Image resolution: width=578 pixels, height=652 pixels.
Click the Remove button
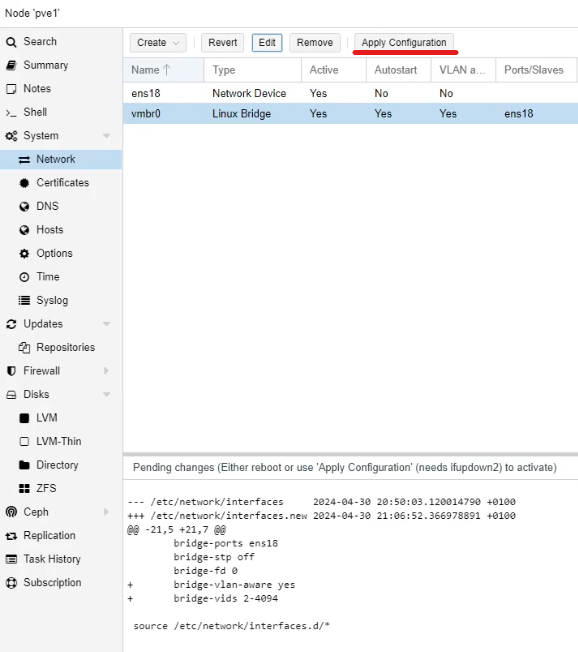click(x=315, y=43)
